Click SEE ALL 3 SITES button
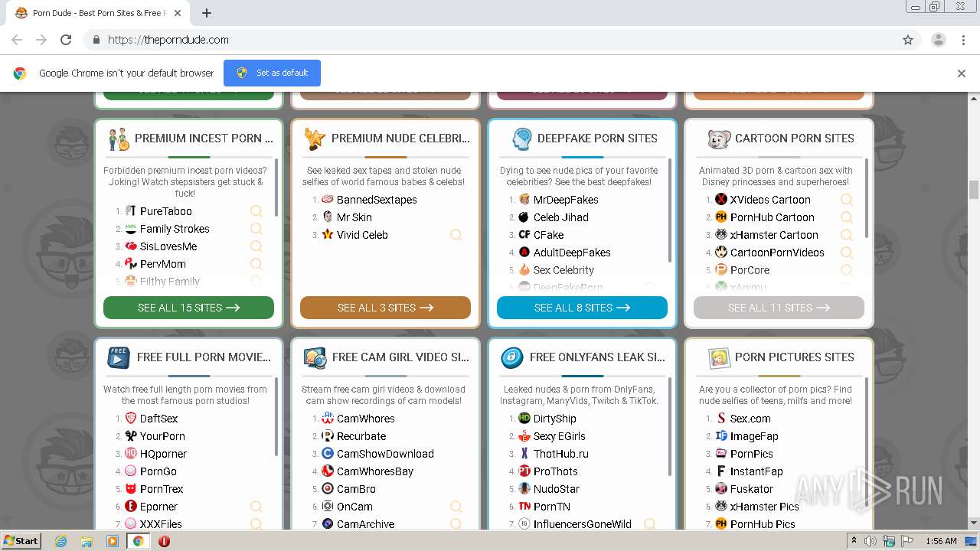Screen dimensions: 980x551 pos(385,308)
